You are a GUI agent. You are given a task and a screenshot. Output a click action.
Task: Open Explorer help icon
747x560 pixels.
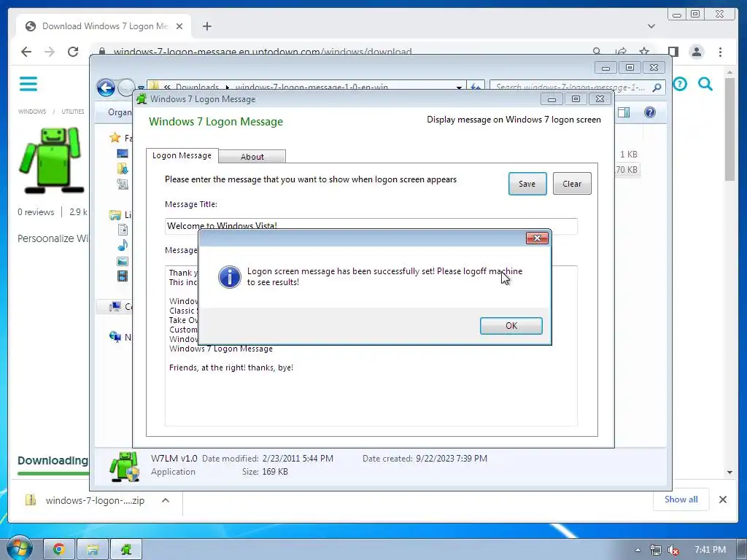point(650,112)
